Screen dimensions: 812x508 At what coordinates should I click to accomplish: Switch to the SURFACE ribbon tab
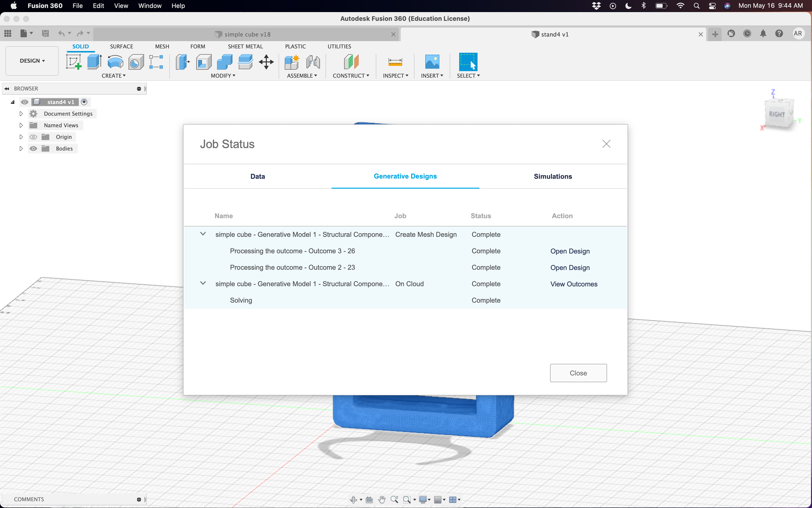pos(122,46)
